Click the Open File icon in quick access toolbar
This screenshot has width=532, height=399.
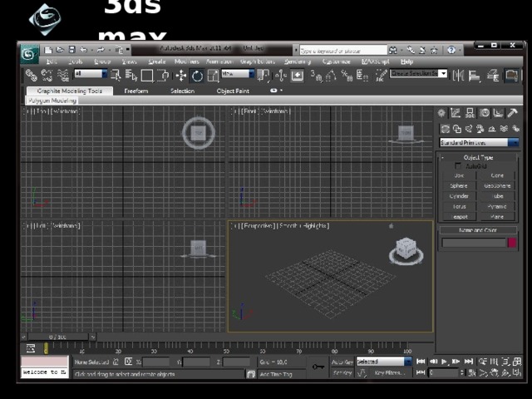[x=60, y=50]
